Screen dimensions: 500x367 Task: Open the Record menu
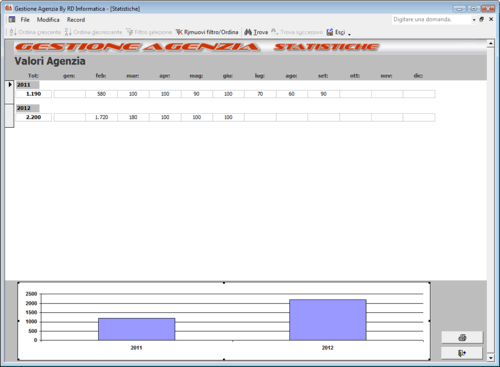[76, 20]
